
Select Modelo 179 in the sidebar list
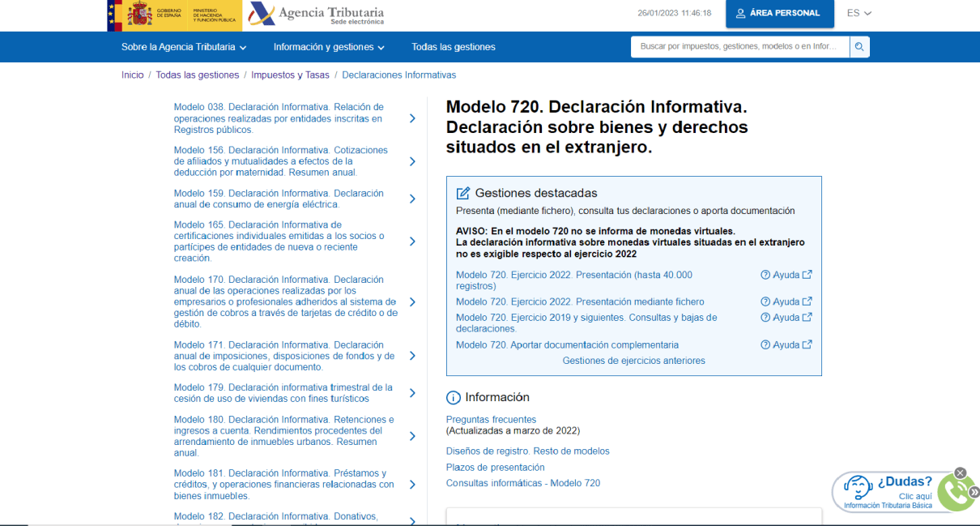point(283,393)
